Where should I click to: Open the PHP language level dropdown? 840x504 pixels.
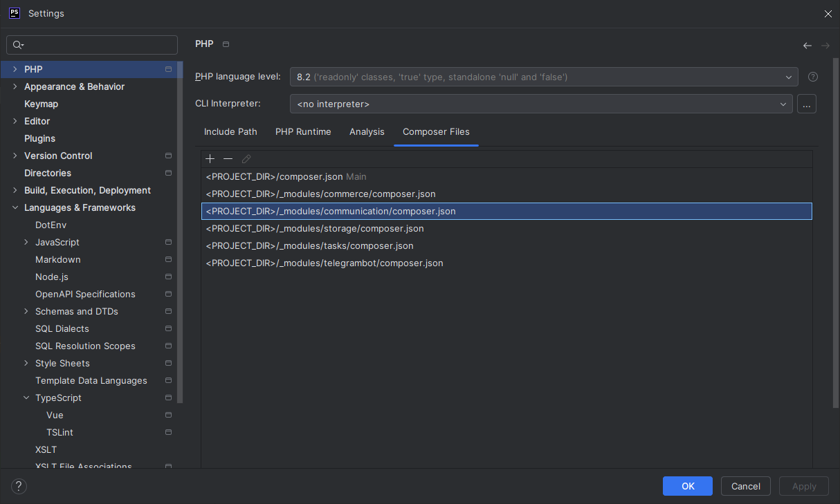(x=543, y=77)
